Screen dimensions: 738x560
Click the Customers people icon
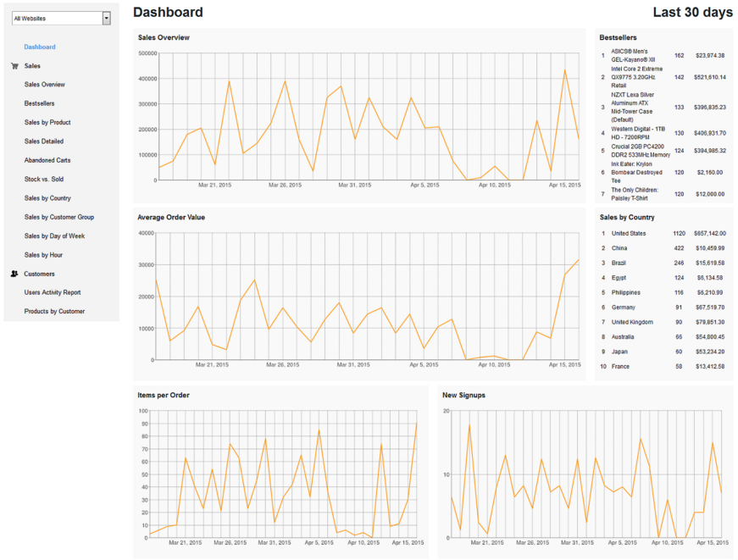pos(14,274)
